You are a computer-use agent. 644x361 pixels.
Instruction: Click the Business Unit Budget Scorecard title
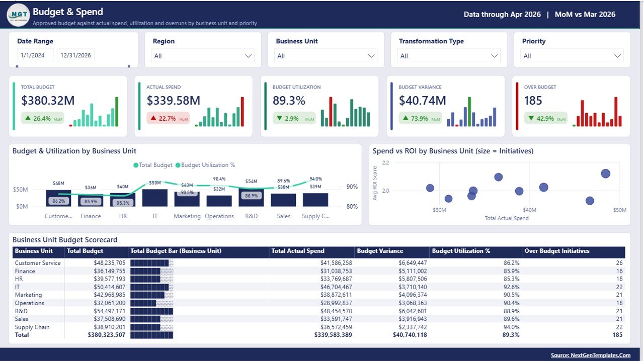tap(65, 240)
